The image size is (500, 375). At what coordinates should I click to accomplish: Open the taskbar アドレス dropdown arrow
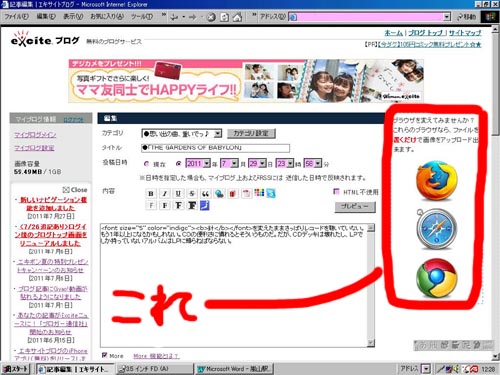pyautogui.click(x=426, y=369)
